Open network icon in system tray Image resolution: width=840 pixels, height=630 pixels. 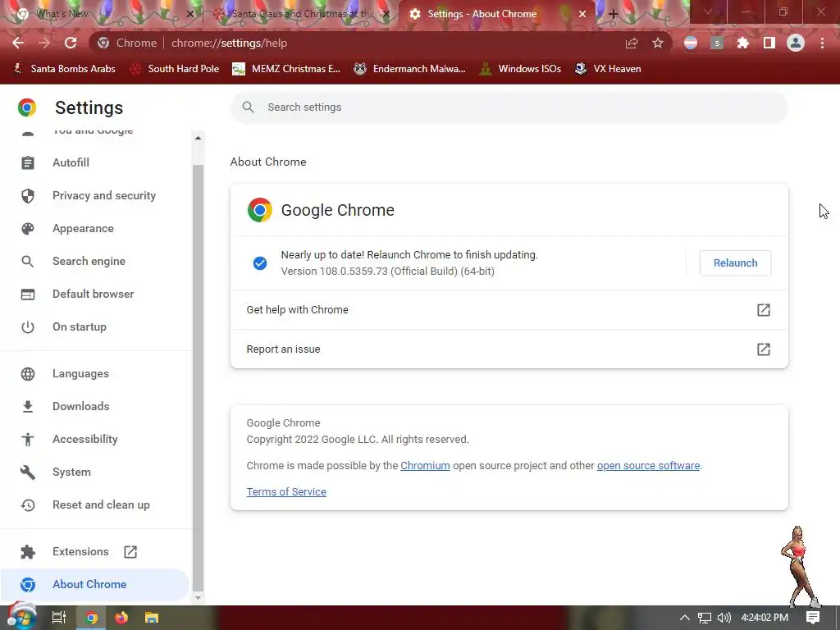705,618
